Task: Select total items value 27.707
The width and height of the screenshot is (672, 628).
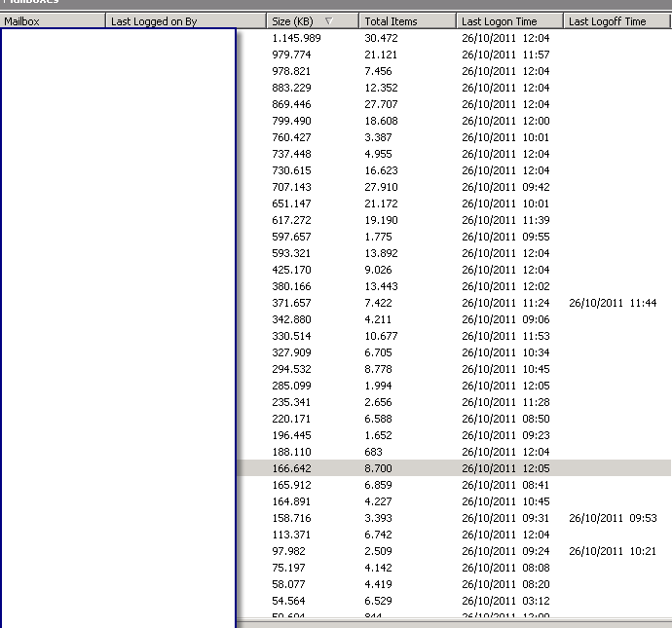Action: (381, 104)
